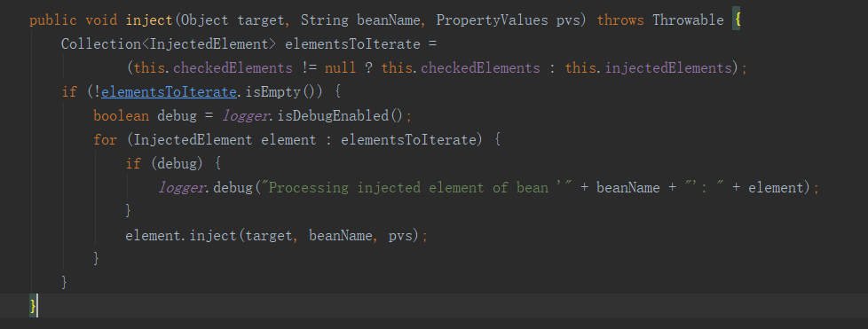Click the Throwable exception type

tap(688, 20)
